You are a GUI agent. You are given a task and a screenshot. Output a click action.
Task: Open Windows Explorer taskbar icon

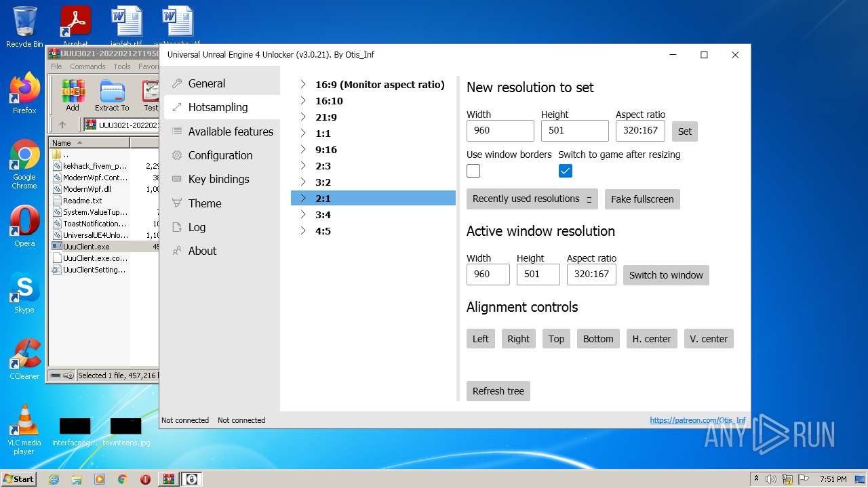tap(77, 479)
